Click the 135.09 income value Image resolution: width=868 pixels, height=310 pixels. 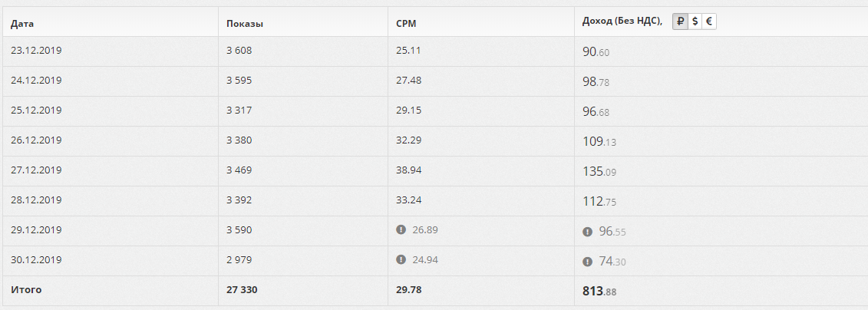[599, 172]
